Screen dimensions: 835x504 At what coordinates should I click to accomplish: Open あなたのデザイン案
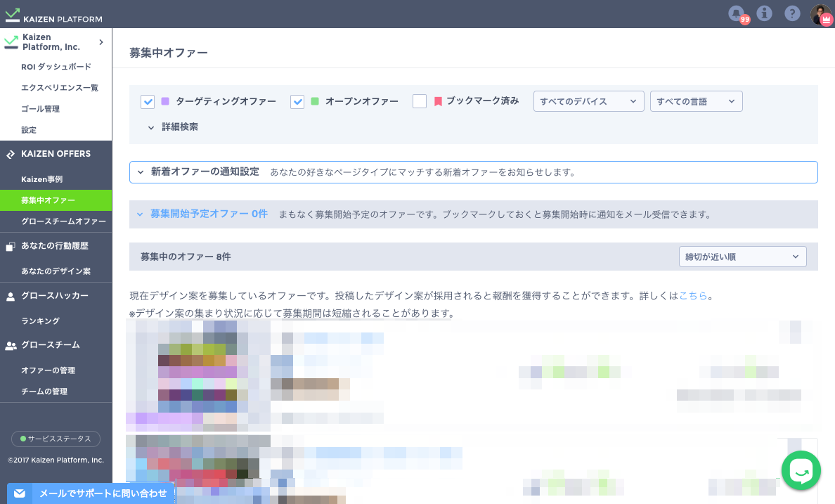pyautogui.click(x=56, y=271)
